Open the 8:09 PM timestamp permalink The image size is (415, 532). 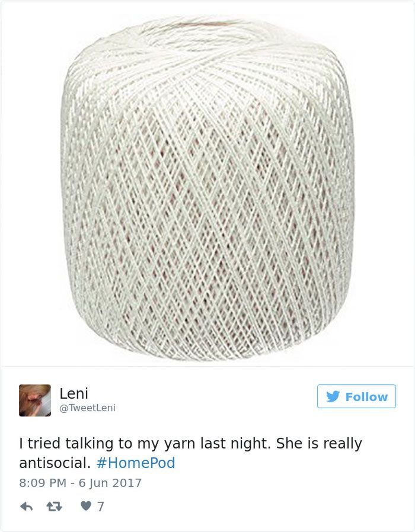click(x=43, y=483)
